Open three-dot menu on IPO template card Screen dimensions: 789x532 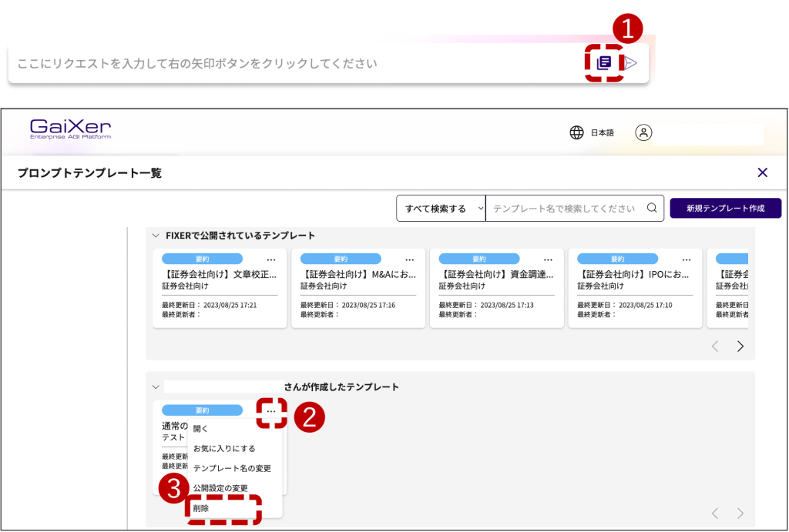pyautogui.click(x=687, y=259)
